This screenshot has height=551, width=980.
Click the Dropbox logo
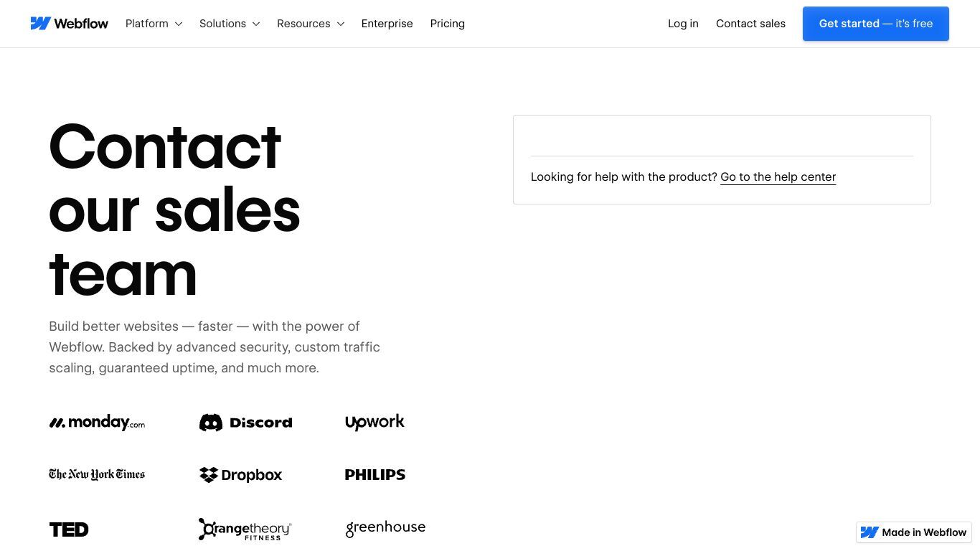(x=240, y=475)
